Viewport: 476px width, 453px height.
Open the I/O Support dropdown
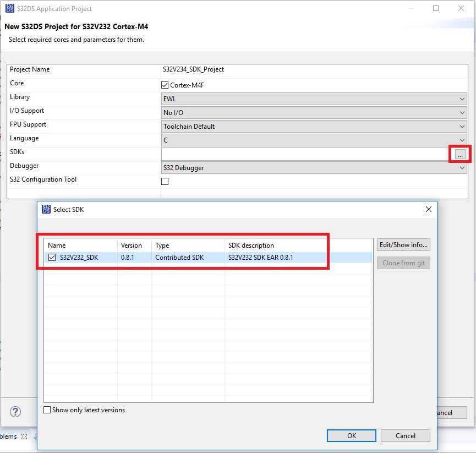[314, 113]
